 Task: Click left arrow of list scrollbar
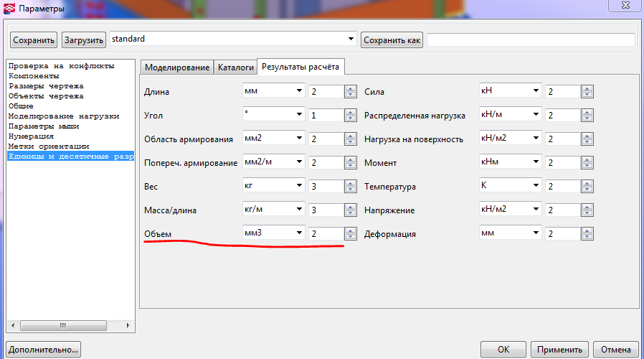tap(13, 325)
